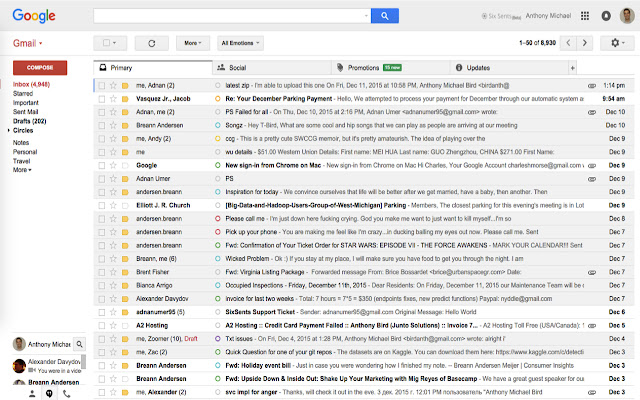Open the Important folder
The height and width of the screenshot is (400, 640).
[26, 103]
